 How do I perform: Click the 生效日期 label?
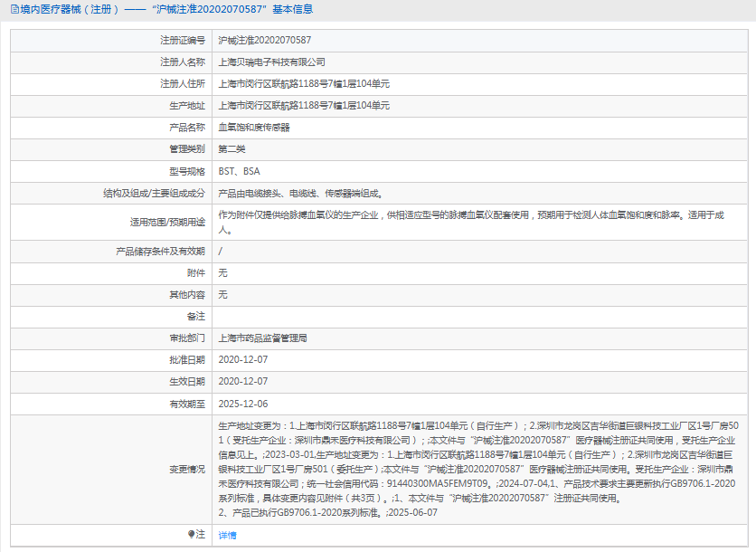pyautogui.click(x=187, y=382)
